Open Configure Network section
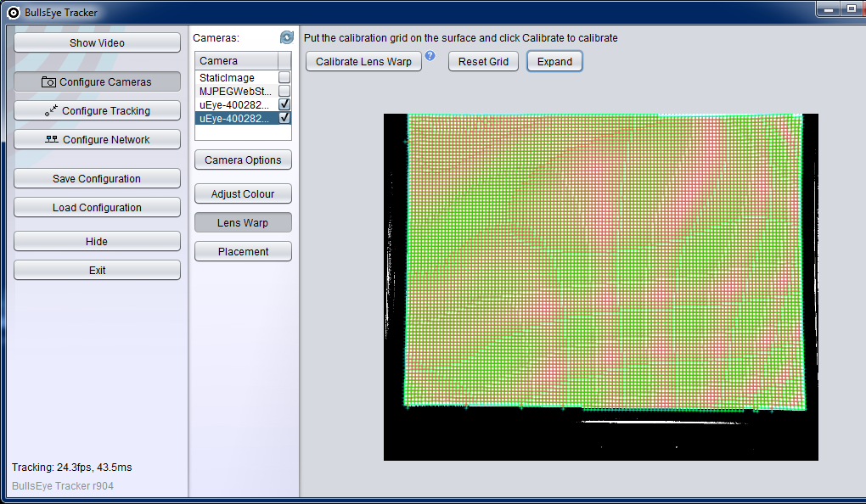This screenshot has height=504, width=866. (97, 140)
